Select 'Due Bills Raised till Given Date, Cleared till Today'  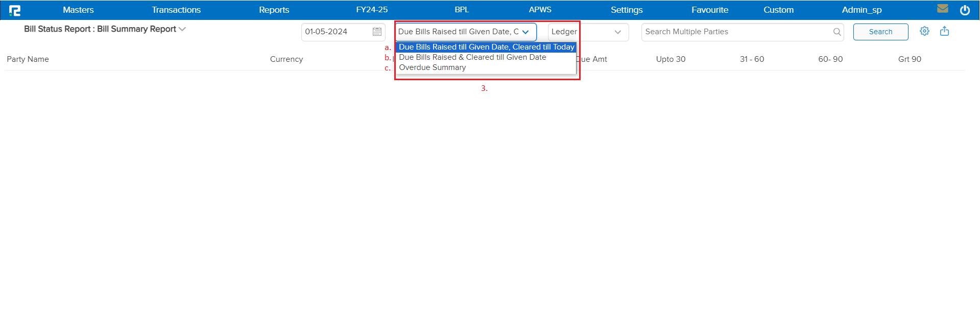coord(486,47)
